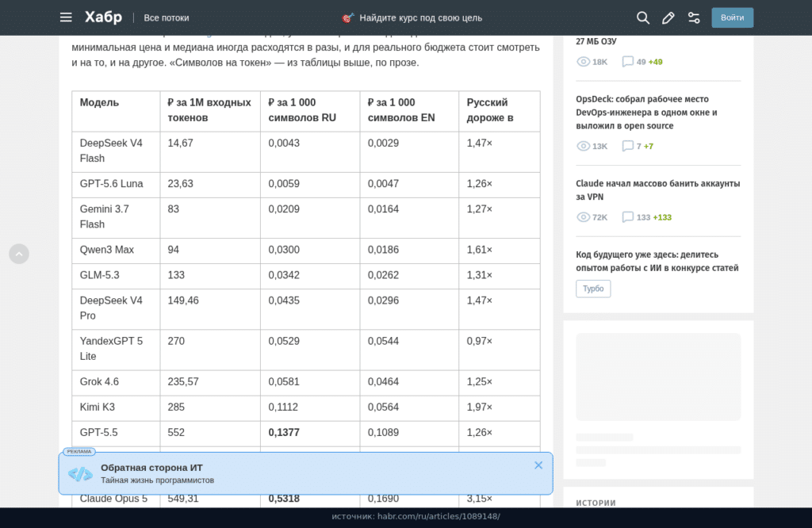Click the comments icon with 49
This screenshot has height=528, width=812.
coord(628,62)
